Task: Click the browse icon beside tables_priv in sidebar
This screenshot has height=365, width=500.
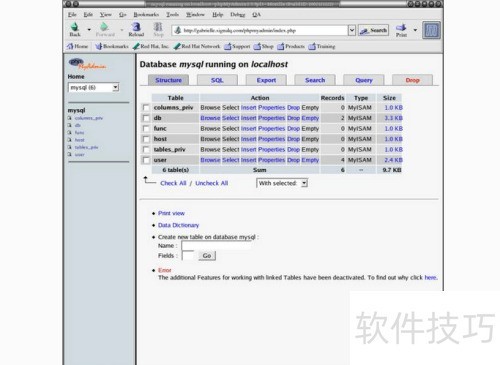Action: click(70, 147)
